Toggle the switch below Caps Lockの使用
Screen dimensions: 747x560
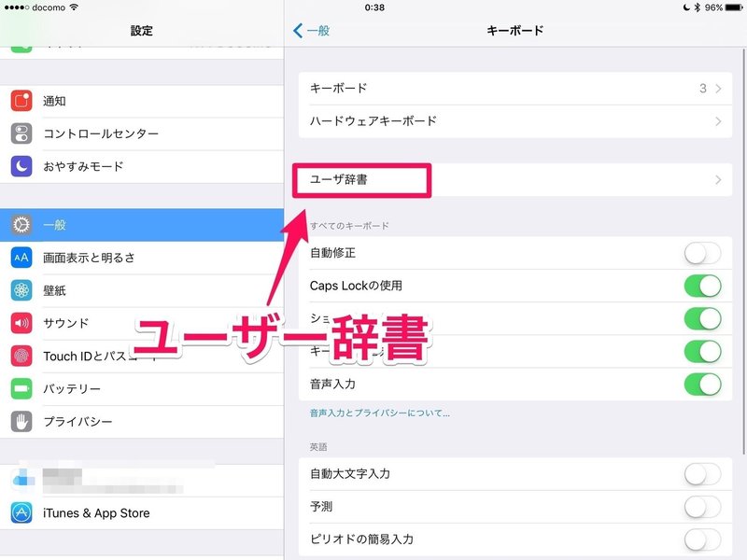[x=703, y=318]
